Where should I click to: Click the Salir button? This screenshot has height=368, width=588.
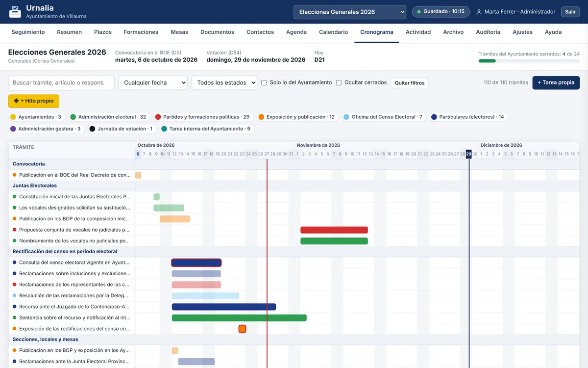pyautogui.click(x=570, y=12)
